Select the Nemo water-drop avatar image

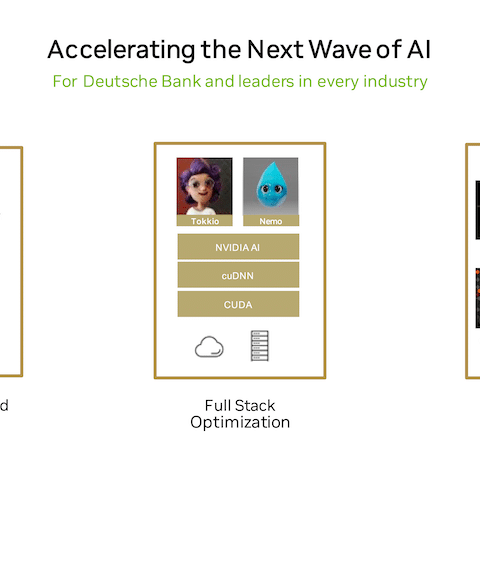click(271, 186)
